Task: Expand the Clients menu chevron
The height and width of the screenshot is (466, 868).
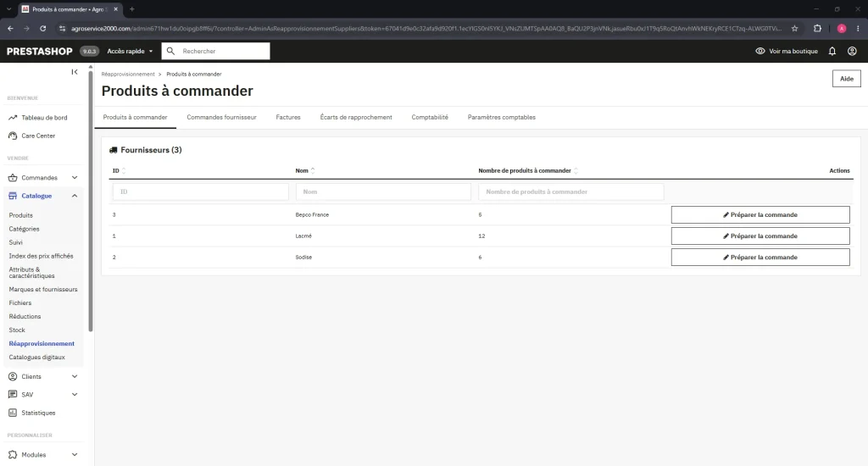Action: 75,376
